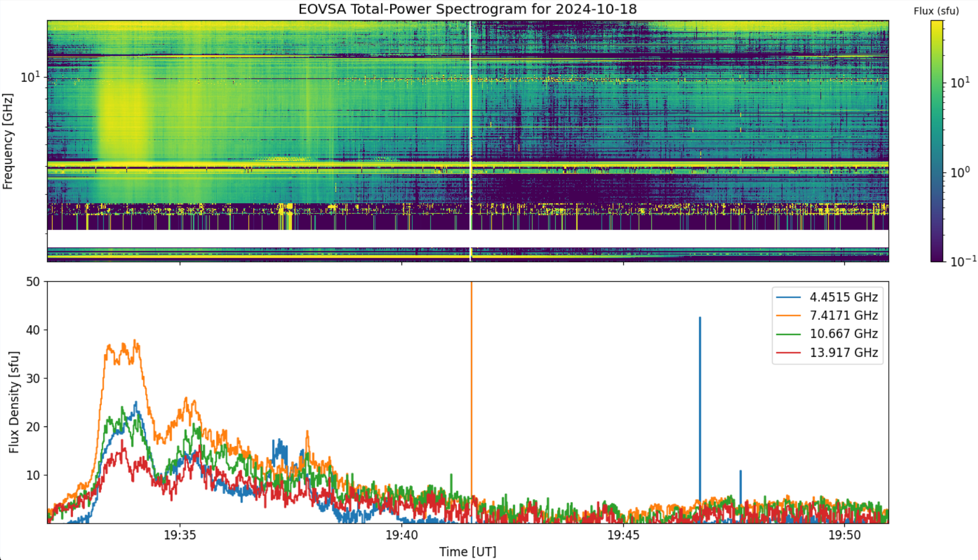Click the 10.667 GHz legend entry
Screen dimensions: 978x560
pos(827,334)
